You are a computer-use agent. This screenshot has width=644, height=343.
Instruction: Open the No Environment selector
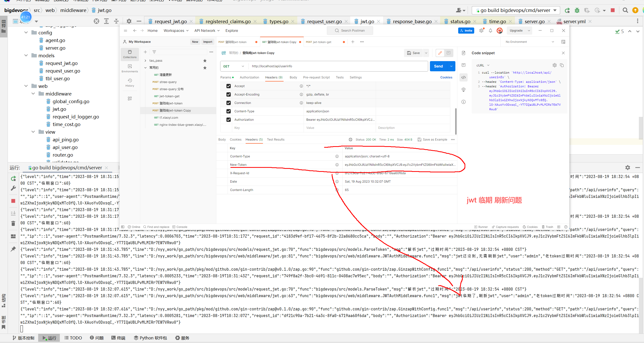pyautogui.click(x=529, y=42)
